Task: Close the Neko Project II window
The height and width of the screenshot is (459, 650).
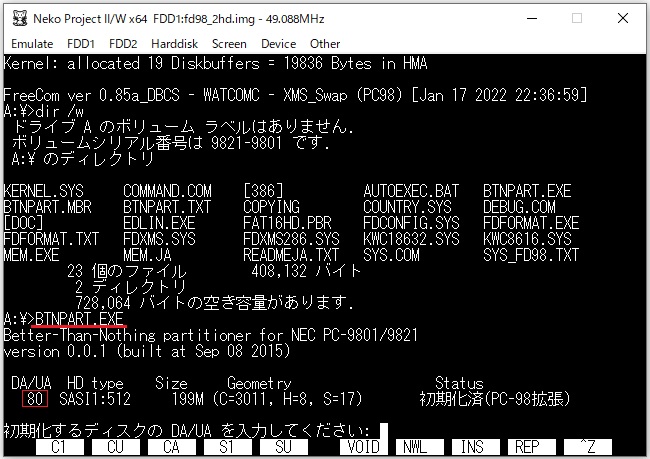Action: pos(623,18)
